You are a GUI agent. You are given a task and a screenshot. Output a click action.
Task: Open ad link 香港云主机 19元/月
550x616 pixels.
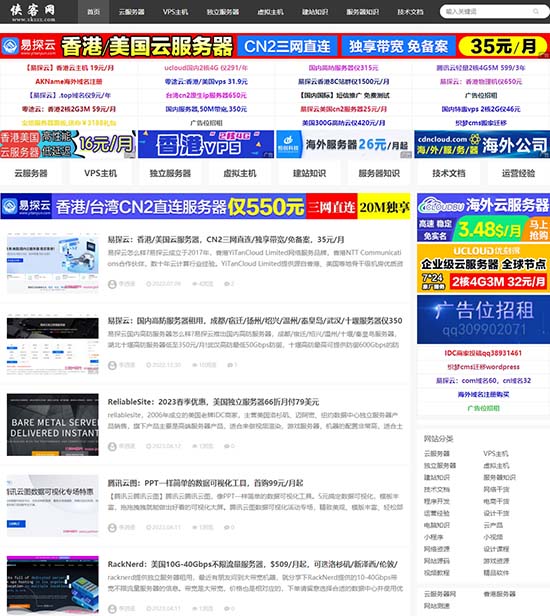[x=69, y=68]
